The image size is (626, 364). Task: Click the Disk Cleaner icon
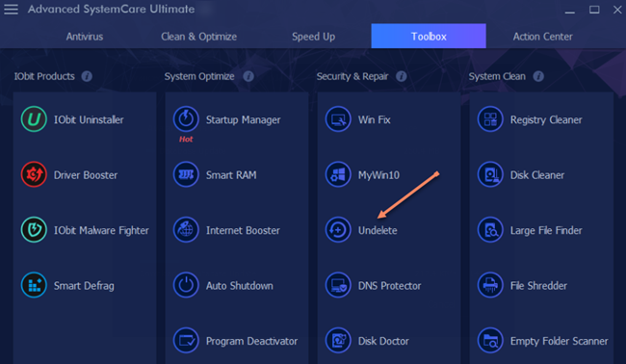(490, 175)
